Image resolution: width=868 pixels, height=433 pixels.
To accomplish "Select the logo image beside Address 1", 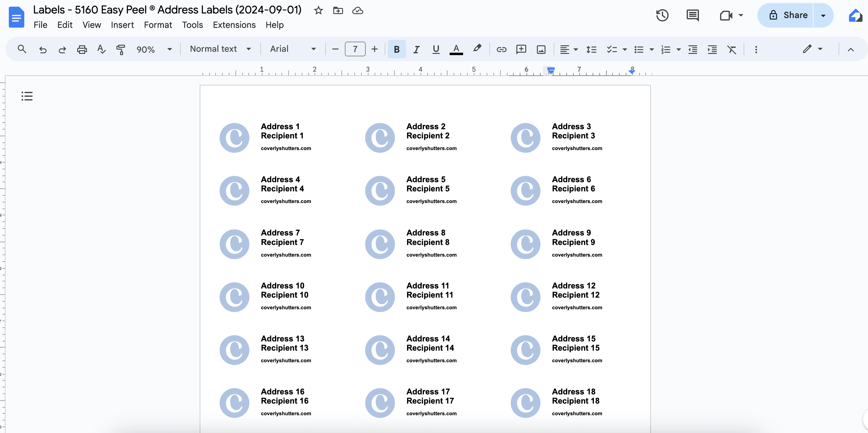I will (x=234, y=137).
